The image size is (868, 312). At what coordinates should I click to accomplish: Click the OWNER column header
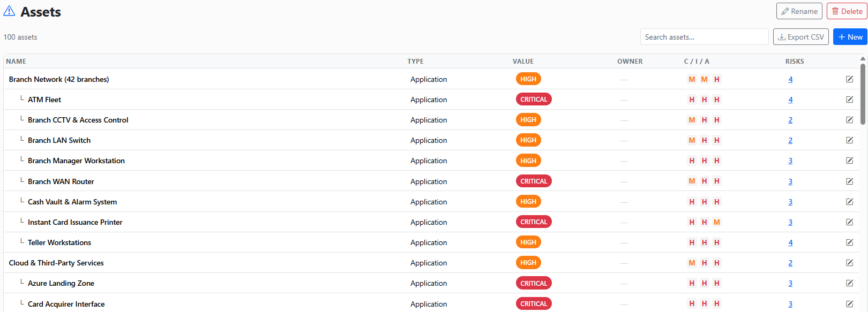click(630, 62)
